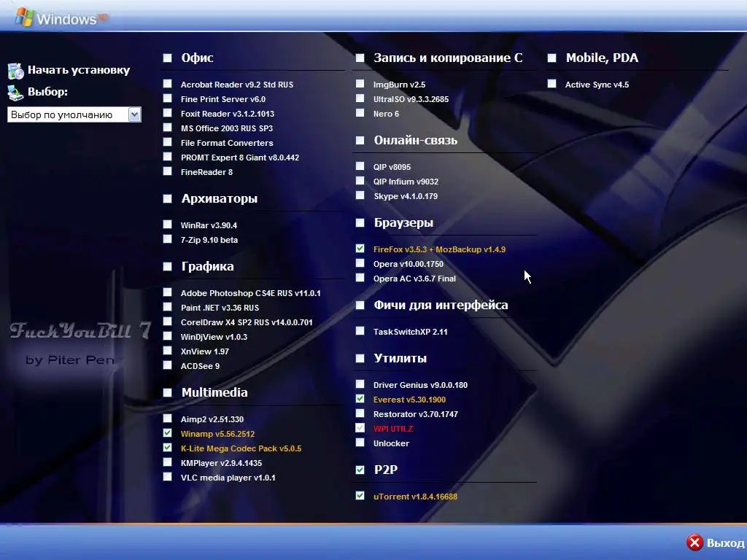Image resolution: width=747 pixels, height=560 pixels.
Task: Click the WPI UTILZ label text
Action: point(393,429)
